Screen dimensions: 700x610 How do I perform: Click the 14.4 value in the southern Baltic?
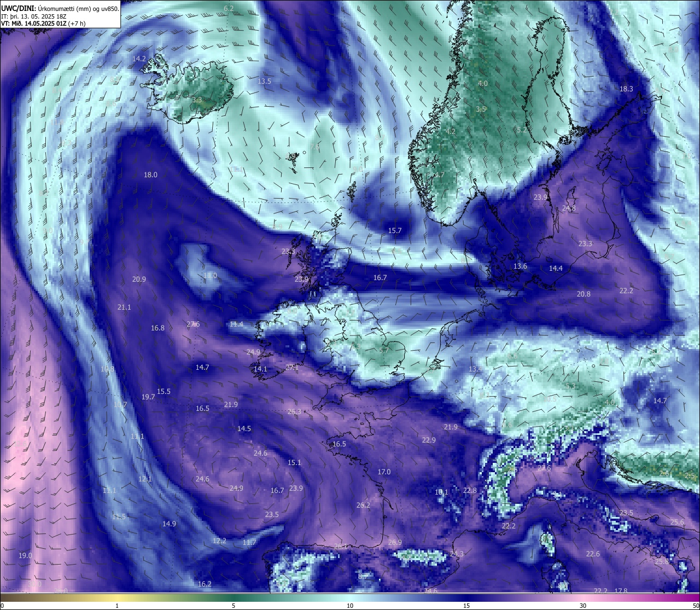coord(556,268)
